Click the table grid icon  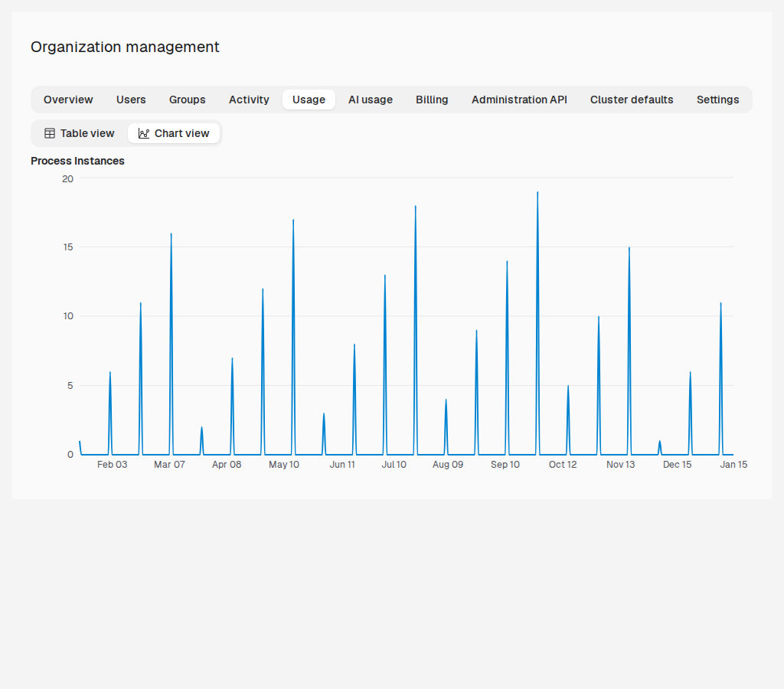tap(50, 133)
